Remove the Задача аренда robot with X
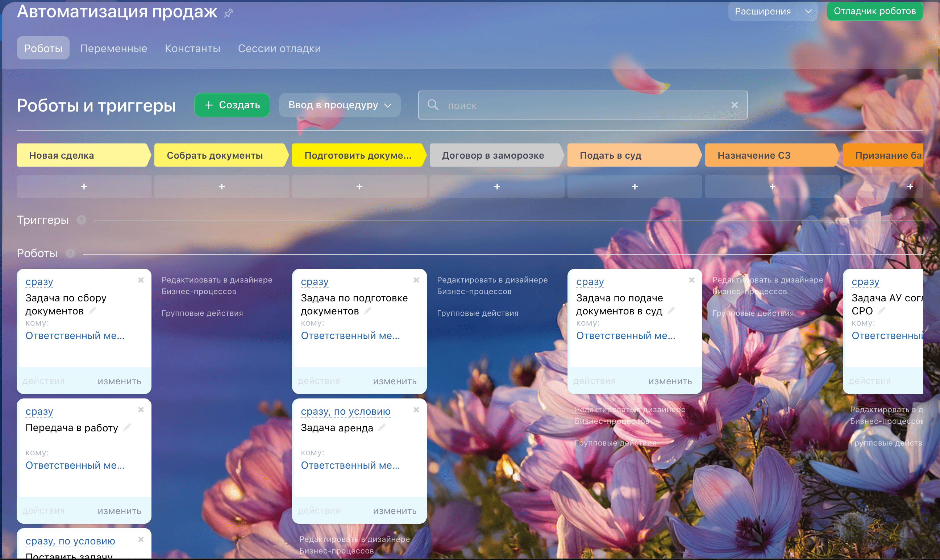940x560 pixels. [x=416, y=410]
